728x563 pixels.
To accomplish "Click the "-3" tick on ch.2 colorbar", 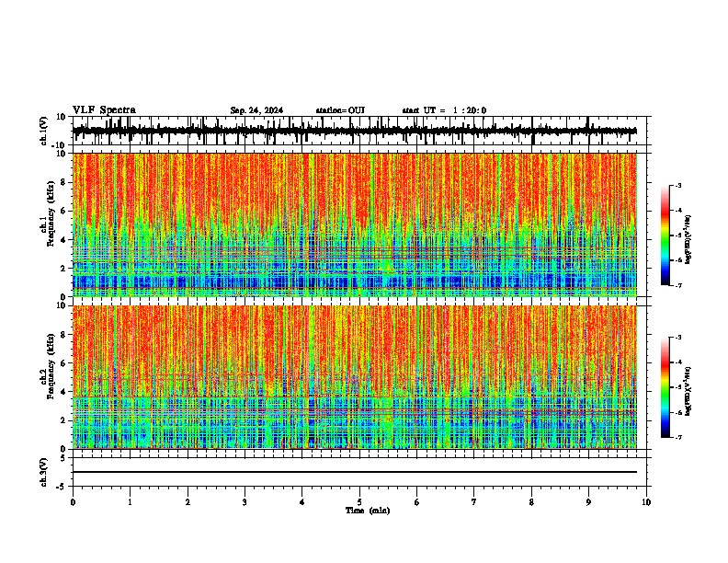I will pos(678,338).
